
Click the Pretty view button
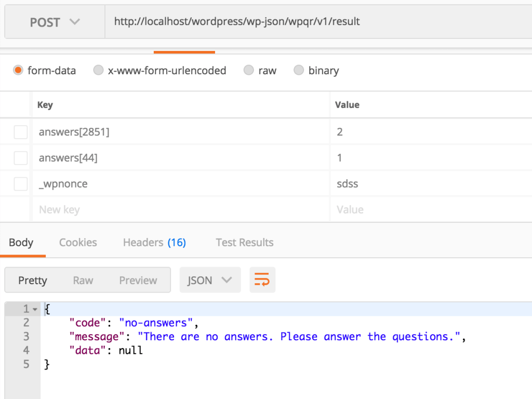tap(33, 280)
